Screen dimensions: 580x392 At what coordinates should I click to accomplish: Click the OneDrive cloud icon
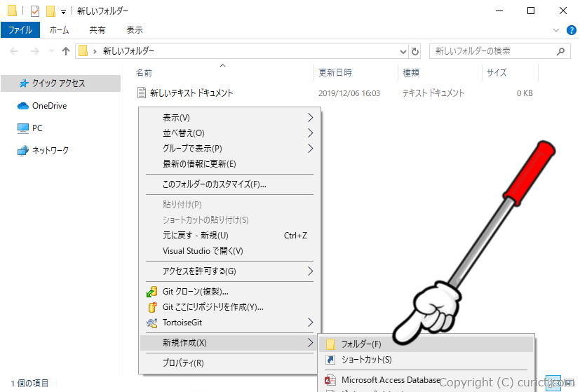click(x=23, y=106)
